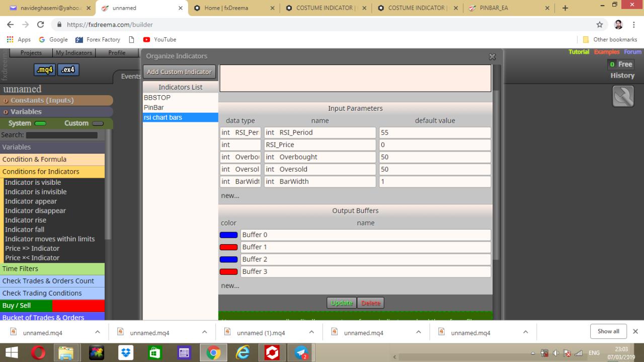Select Indicator rise condition
The image size is (644, 362).
click(26, 220)
